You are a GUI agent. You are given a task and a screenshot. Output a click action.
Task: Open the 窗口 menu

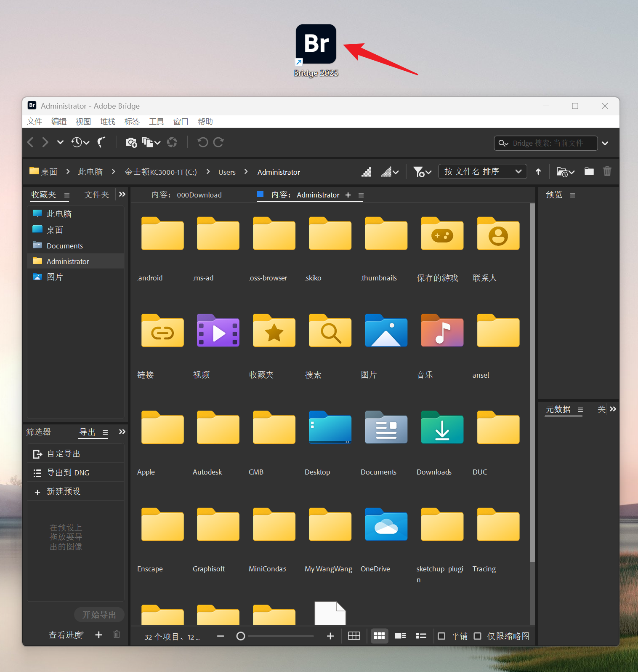coord(181,122)
